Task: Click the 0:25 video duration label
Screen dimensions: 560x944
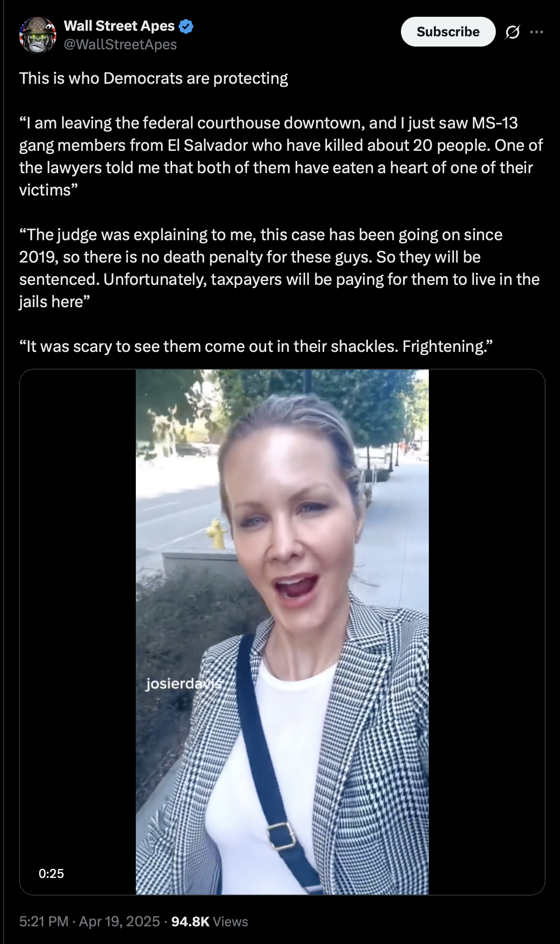Action: coord(51,874)
